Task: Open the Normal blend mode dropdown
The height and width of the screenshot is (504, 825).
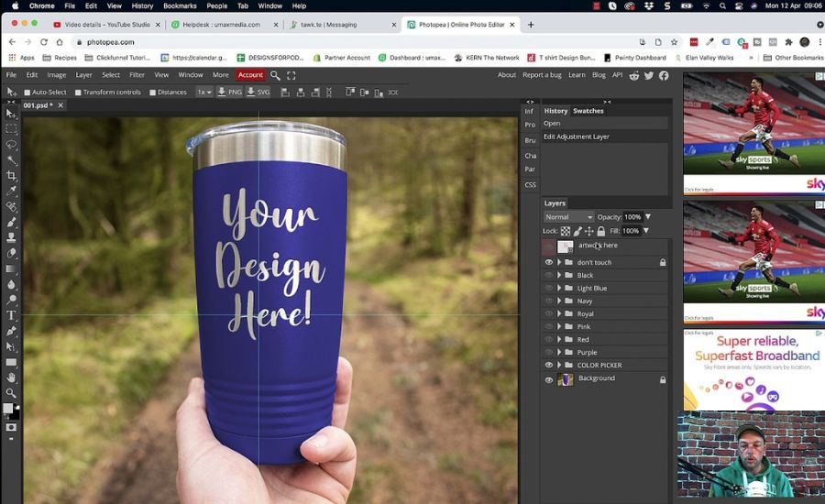Action: (568, 217)
